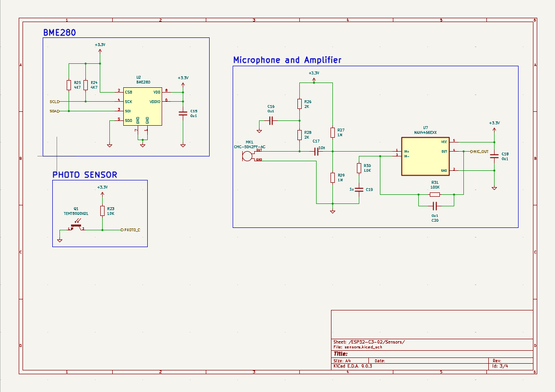
Task: Click the 'TEMT6000X01' value text
Action: [x=76, y=214]
